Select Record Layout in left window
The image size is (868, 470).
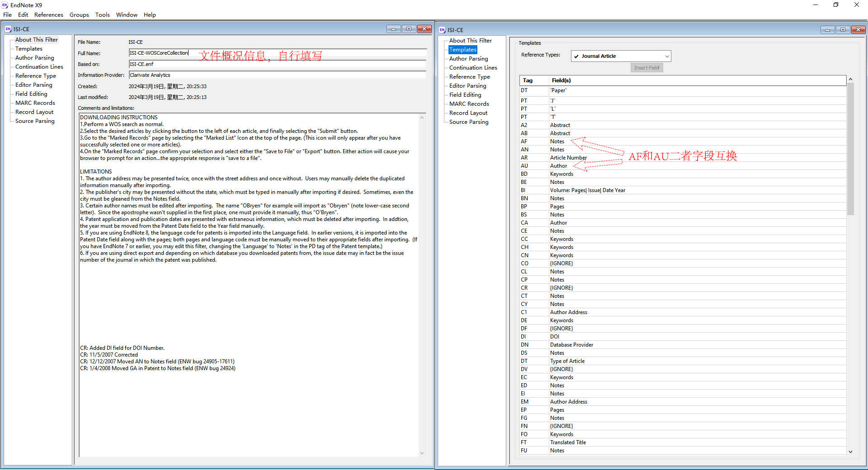(x=34, y=112)
